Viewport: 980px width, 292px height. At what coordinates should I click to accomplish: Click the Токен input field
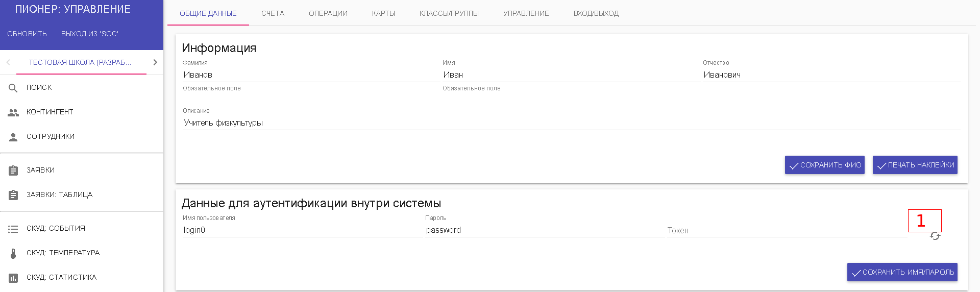pos(787,230)
